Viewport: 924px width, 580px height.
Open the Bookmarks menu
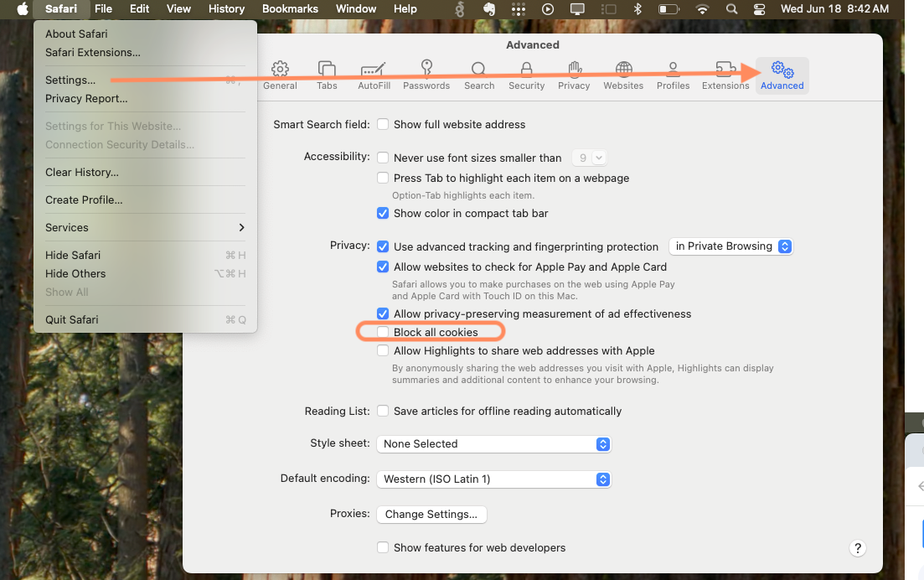[x=290, y=9]
